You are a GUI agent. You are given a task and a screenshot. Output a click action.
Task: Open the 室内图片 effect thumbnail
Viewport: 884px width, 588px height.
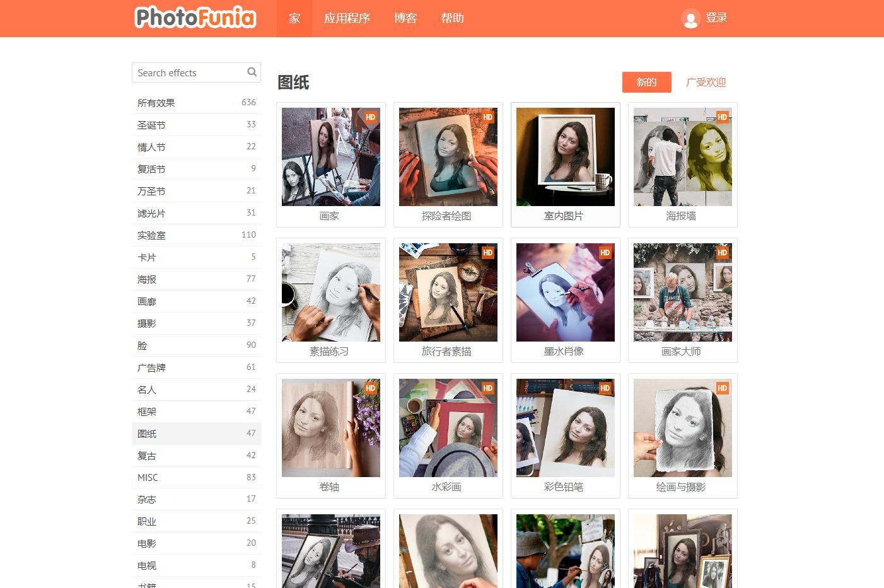(566, 157)
